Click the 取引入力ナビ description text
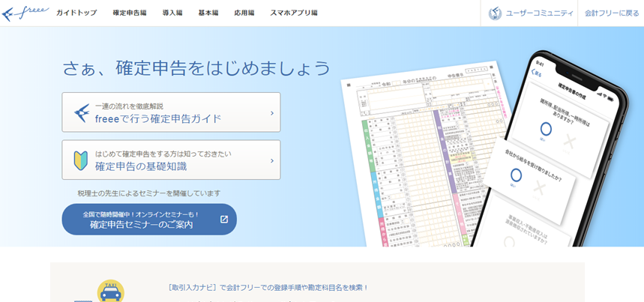 (x=268, y=288)
